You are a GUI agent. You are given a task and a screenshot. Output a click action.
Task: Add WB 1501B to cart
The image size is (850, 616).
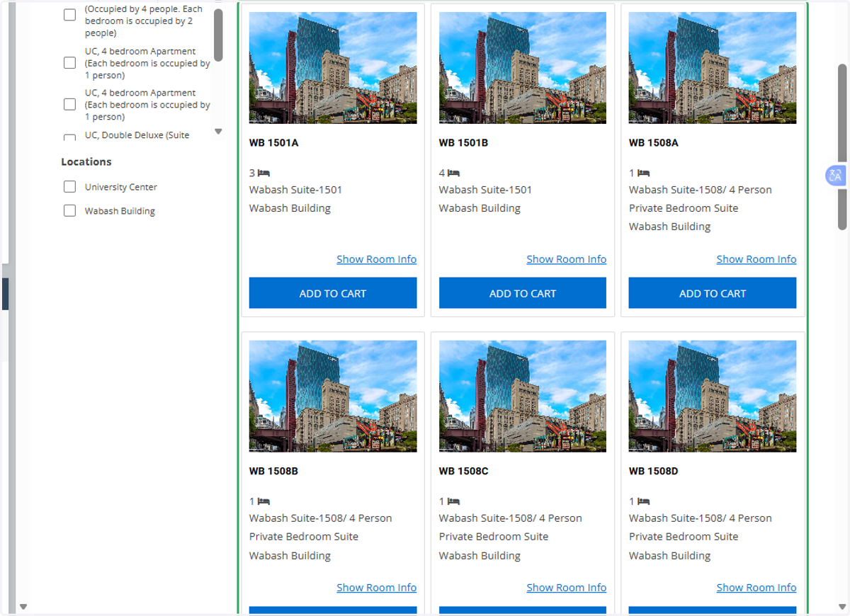coord(523,293)
